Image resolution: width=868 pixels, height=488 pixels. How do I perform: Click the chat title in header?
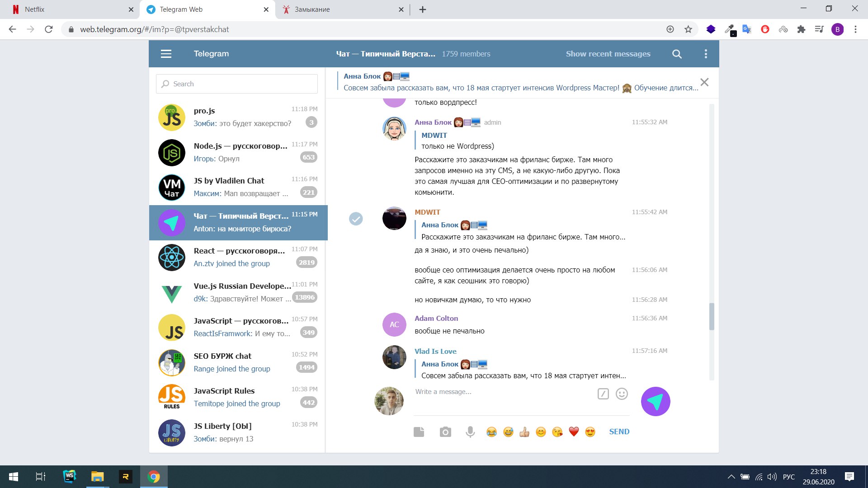386,54
